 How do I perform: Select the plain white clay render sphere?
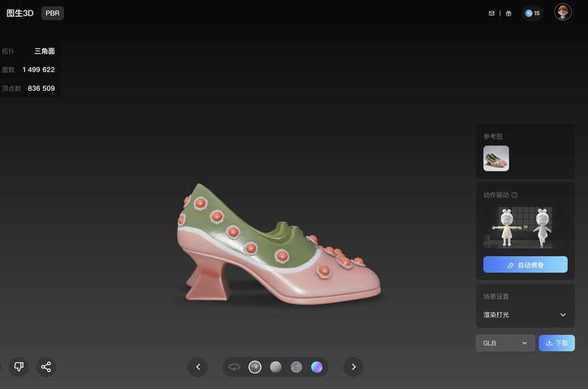pos(276,367)
